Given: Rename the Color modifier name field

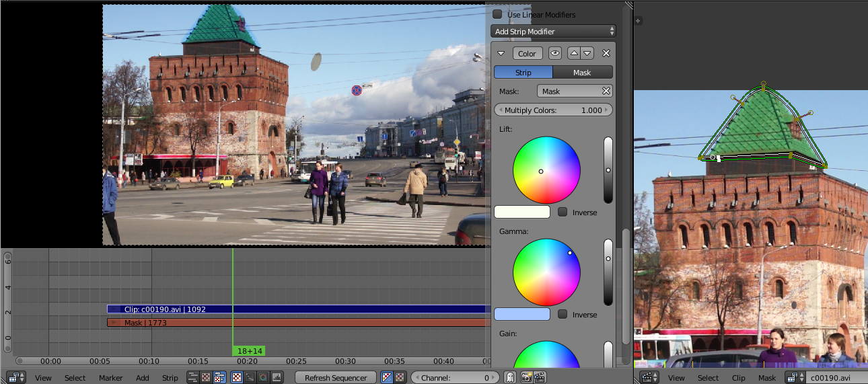Looking at the screenshot, I should point(528,53).
